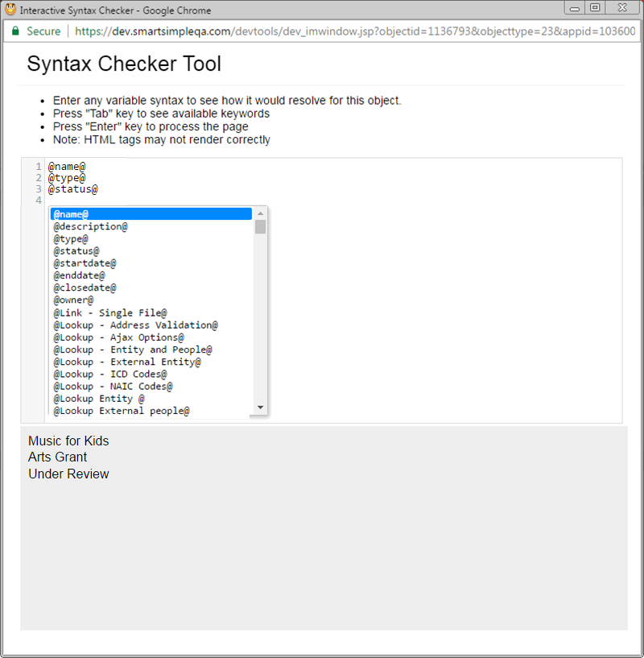Click the scroll up arrow in keyword list

260,213
